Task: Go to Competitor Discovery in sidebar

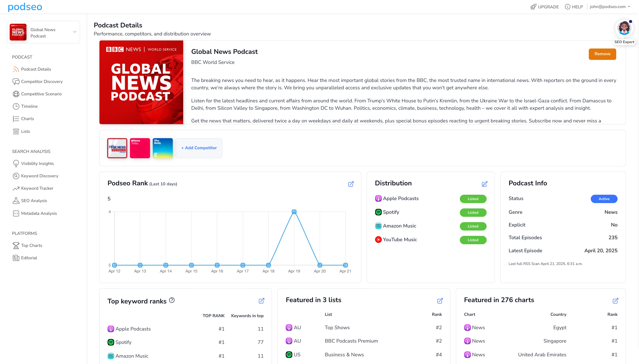Action: [x=42, y=81]
